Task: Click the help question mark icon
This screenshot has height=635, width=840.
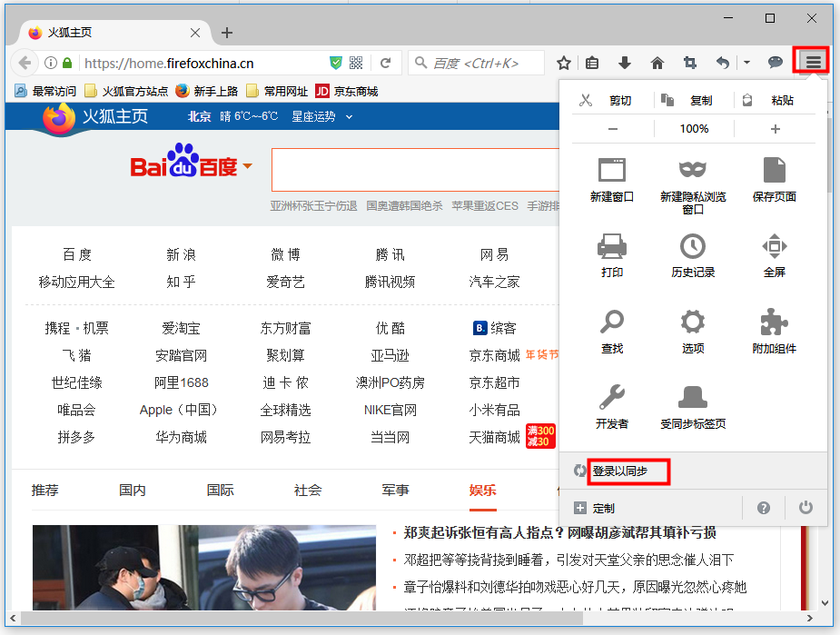Action: 764,508
